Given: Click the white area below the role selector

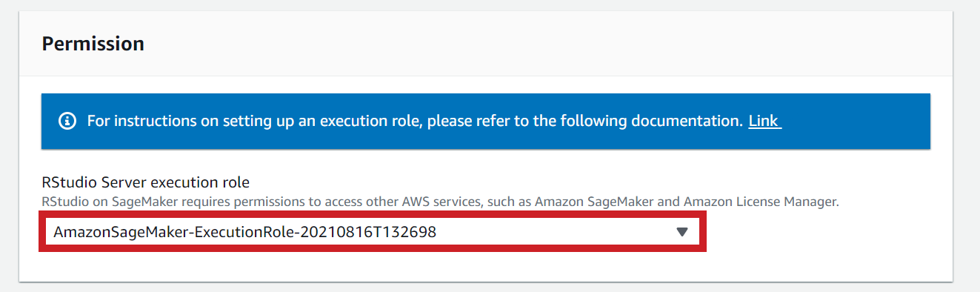Looking at the screenshot, I should click(486, 267).
